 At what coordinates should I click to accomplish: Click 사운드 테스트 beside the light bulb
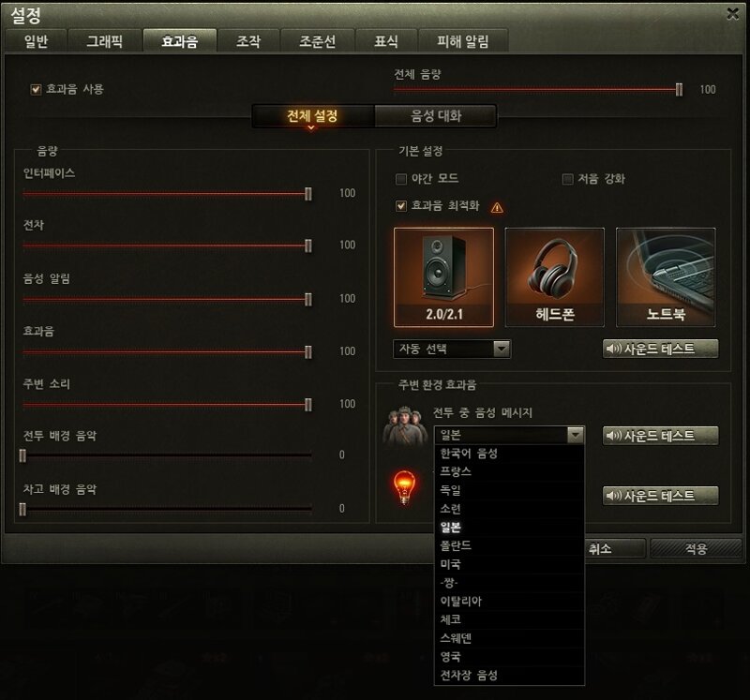pos(660,496)
